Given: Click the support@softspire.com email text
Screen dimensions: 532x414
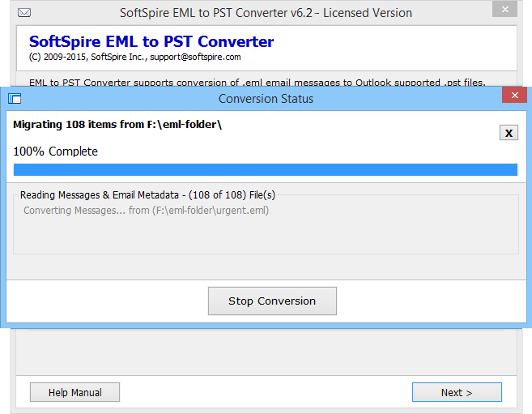Looking at the screenshot, I should [x=195, y=57].
